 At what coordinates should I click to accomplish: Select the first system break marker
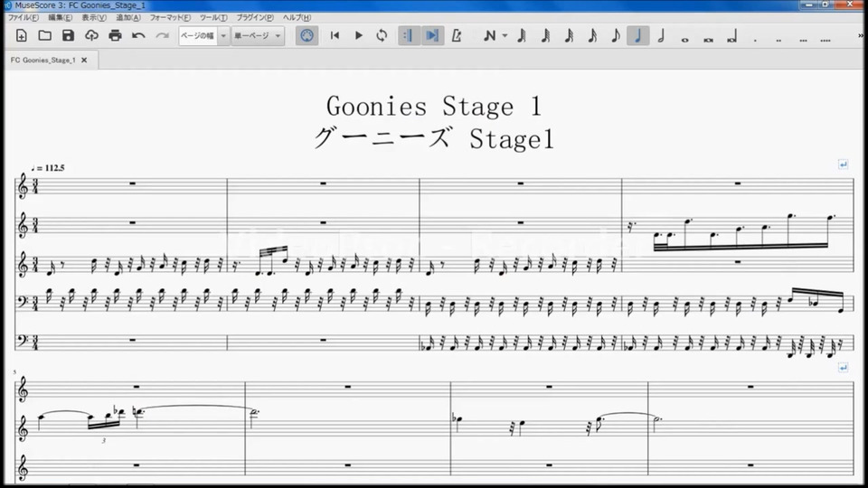(x=843, y=164)
